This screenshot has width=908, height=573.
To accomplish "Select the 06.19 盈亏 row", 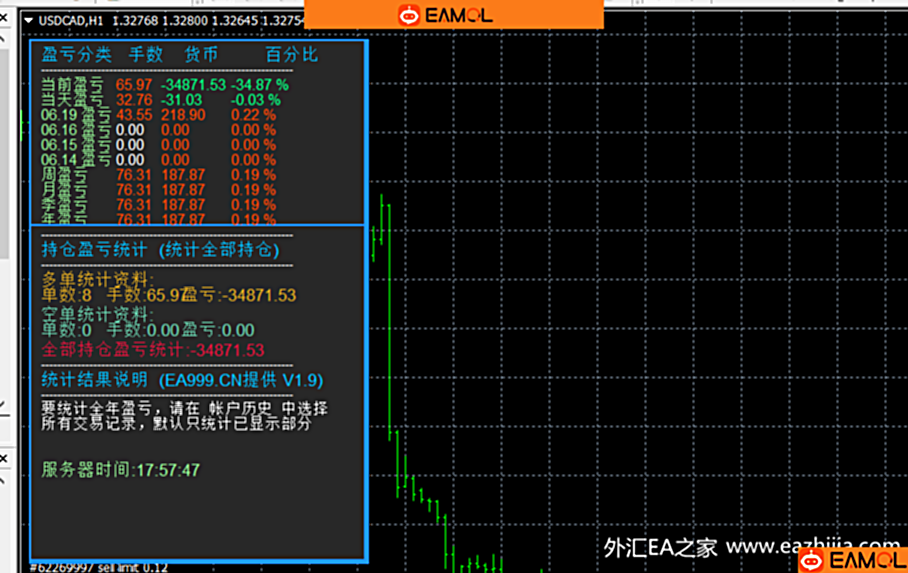I will point(76,115).
